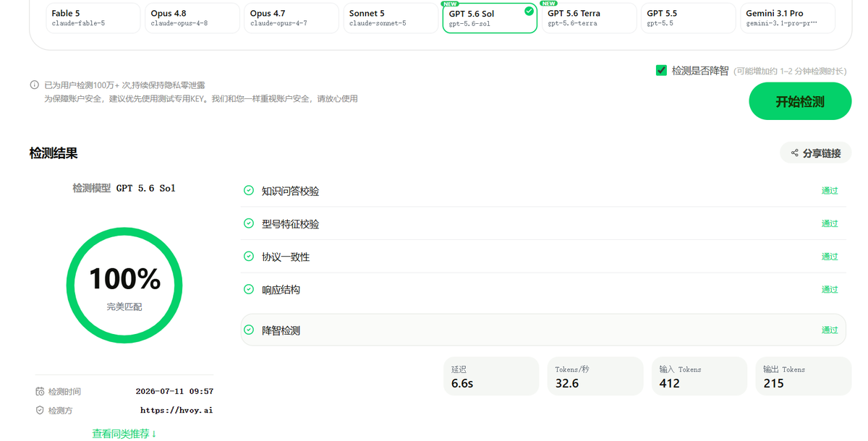This screenshot has width=868, height=441.
Task: Click 通过 status for 型号特征校验
Action: coord(830,224)
